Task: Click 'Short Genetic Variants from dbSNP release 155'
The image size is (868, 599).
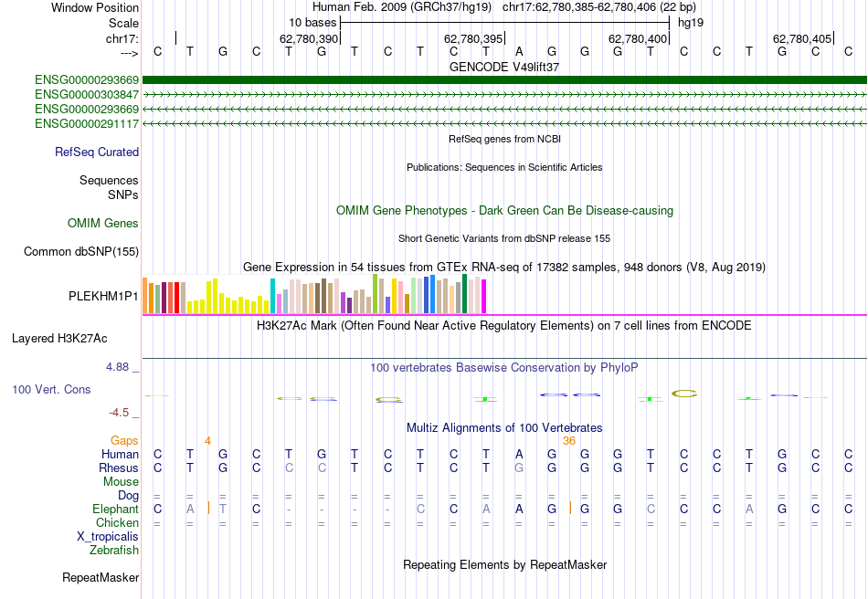Action: 504,239
